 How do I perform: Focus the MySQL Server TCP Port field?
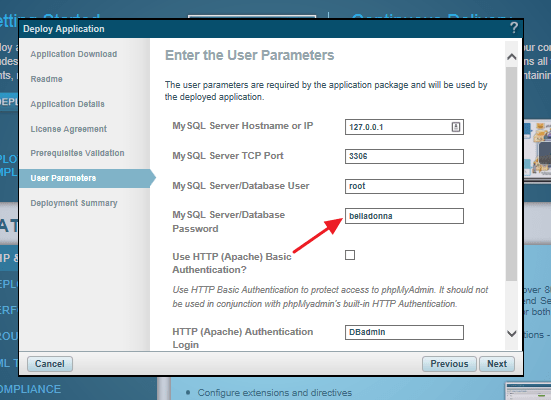point(404,156)
